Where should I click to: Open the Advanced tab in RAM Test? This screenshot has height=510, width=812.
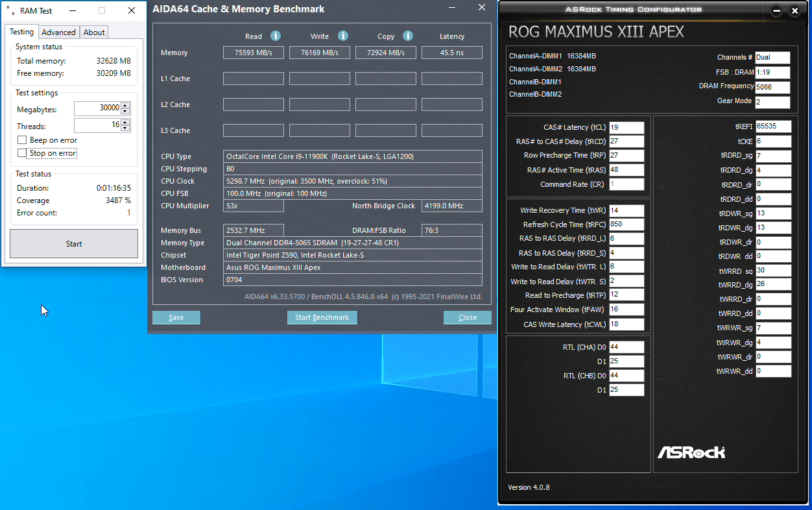[x=58, y=32]
